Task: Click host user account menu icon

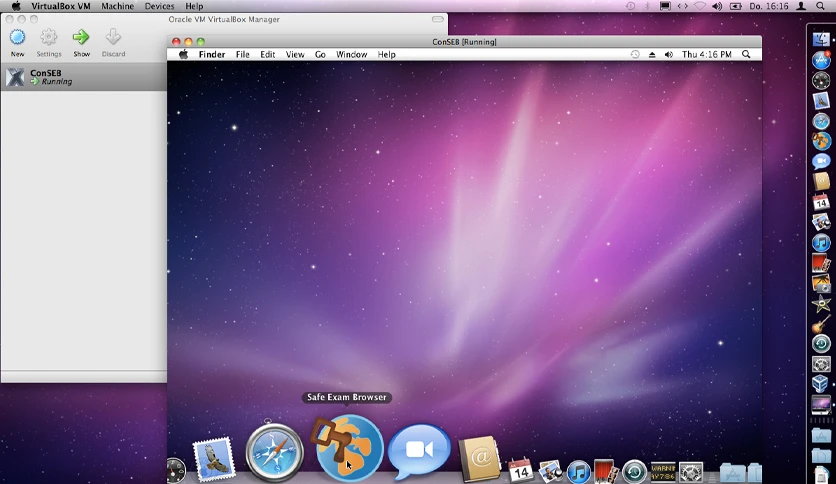Action: [801, 6]
